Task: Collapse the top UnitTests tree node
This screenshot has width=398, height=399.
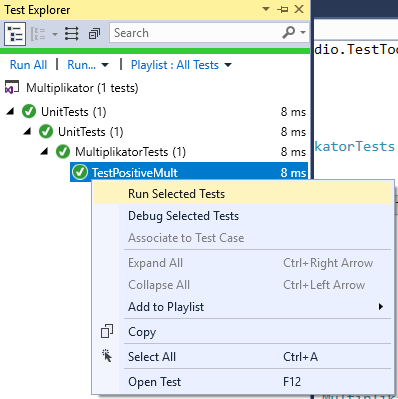Action: (10, 111)
